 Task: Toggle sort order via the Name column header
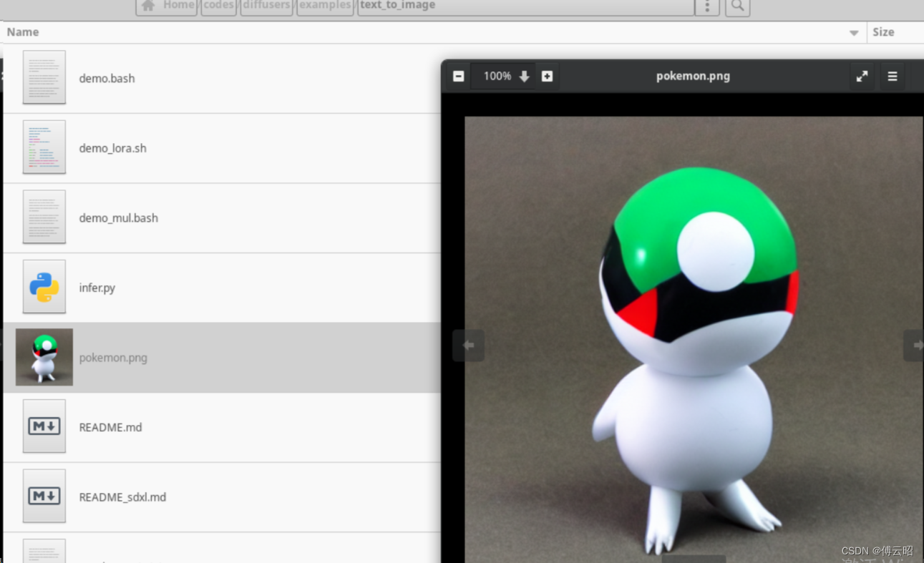click(22, 31)
